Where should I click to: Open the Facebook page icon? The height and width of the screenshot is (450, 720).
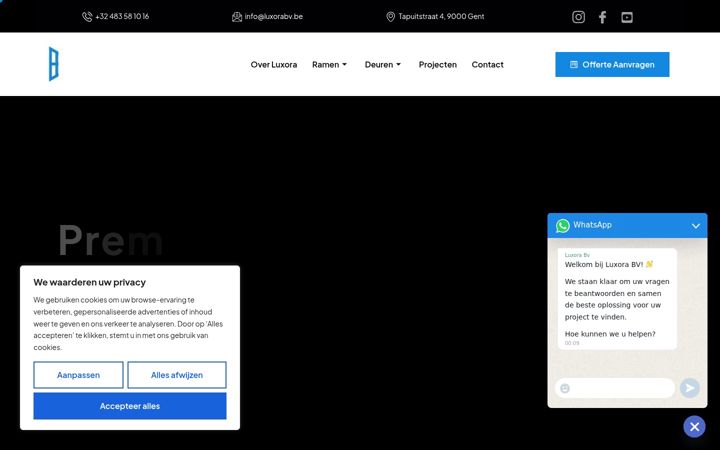[602, 17]
